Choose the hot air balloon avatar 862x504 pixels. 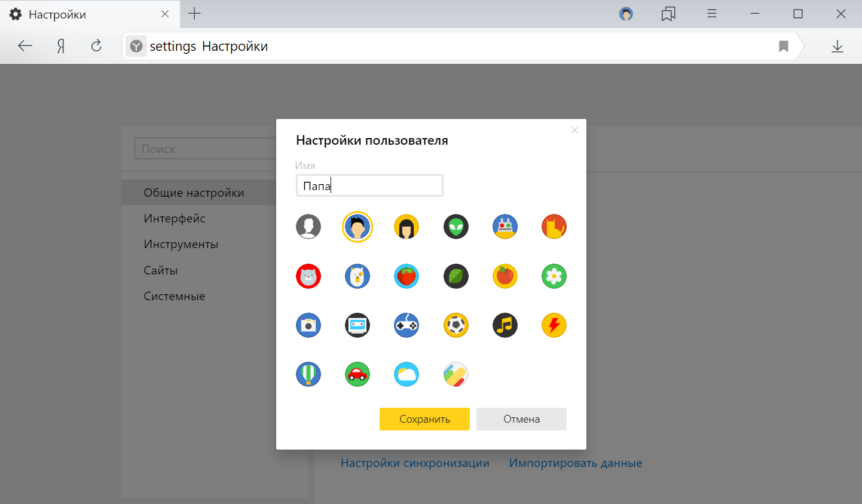(308, 374)
